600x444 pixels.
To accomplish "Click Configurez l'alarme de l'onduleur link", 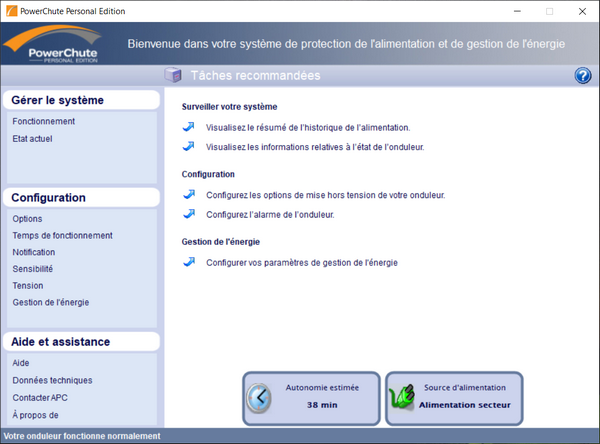I will click(x=270, y=215).
